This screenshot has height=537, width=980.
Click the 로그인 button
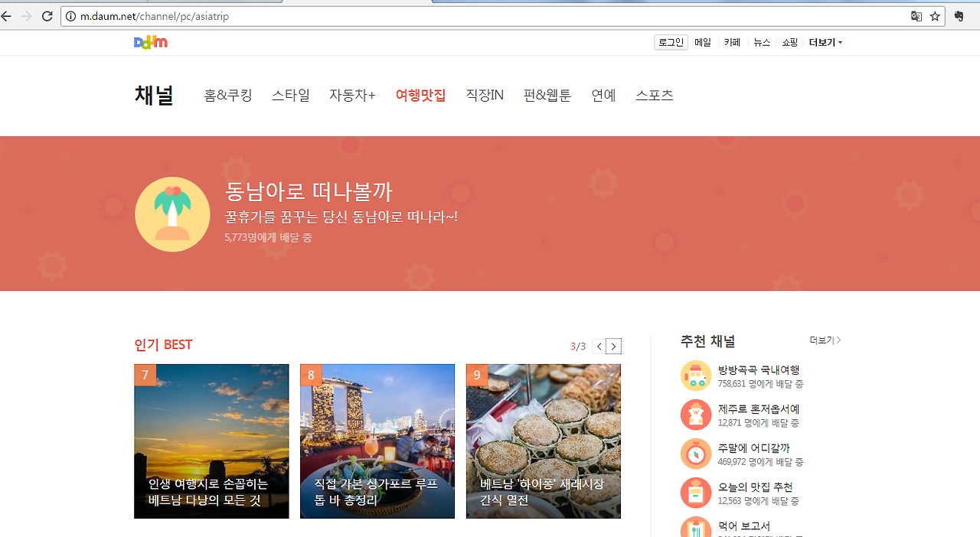coord(670,42)
